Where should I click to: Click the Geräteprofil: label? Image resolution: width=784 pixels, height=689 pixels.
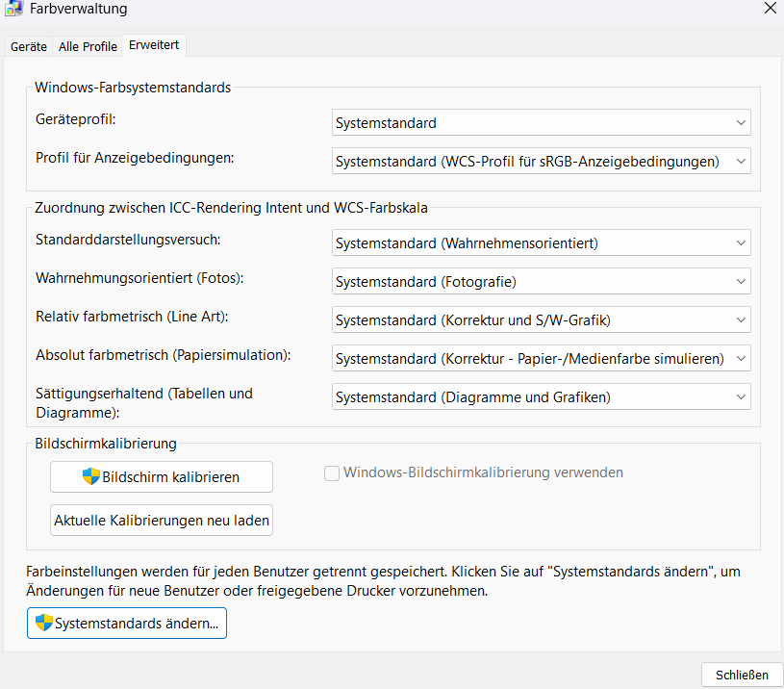(x=75, y=119)
